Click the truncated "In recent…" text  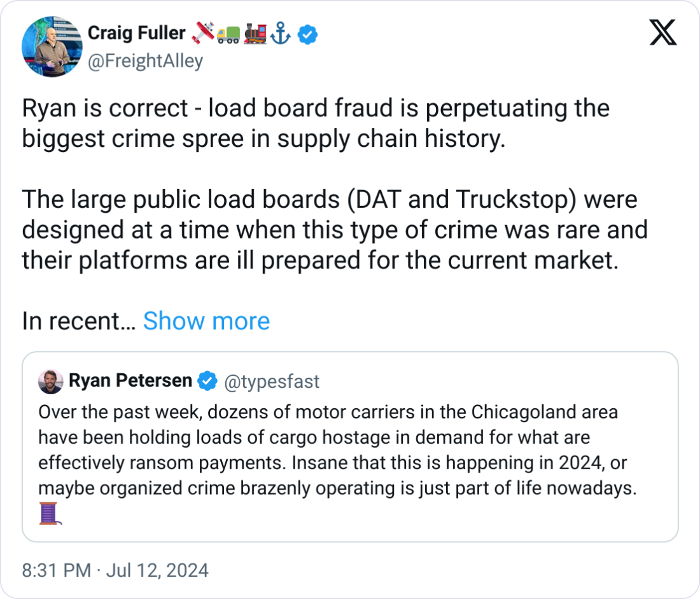(x=78, y=321)
